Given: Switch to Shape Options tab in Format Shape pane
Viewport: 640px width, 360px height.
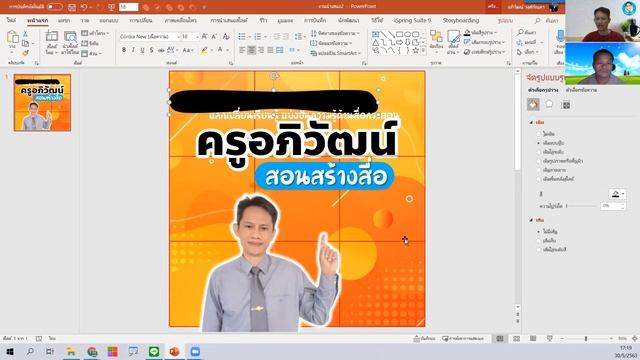Looking at the screenshot, I should [543, 90].
